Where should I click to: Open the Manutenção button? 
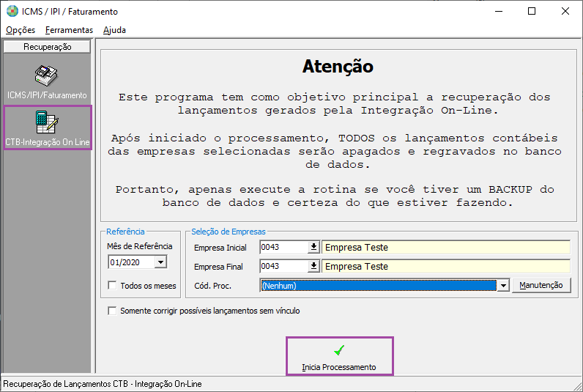[541, 285]
